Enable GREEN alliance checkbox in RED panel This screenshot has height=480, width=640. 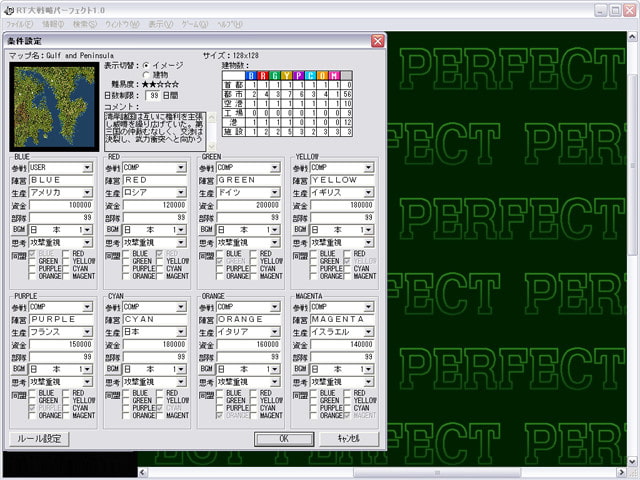click(125, 262)
